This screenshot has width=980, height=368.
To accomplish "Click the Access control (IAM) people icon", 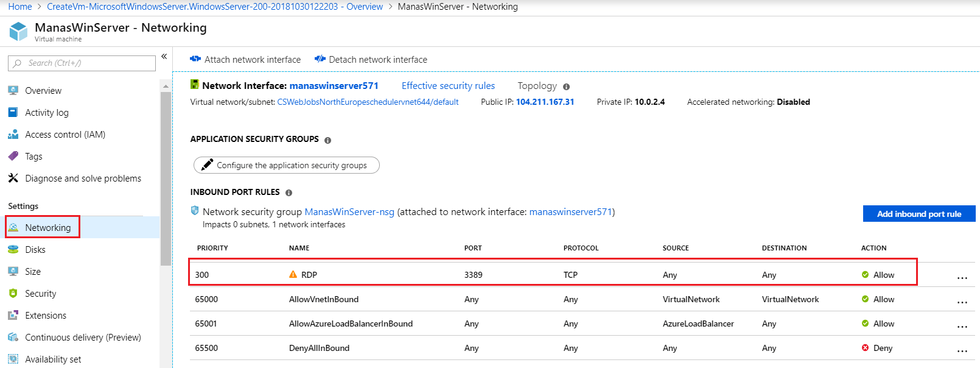I will coord(13,134).
